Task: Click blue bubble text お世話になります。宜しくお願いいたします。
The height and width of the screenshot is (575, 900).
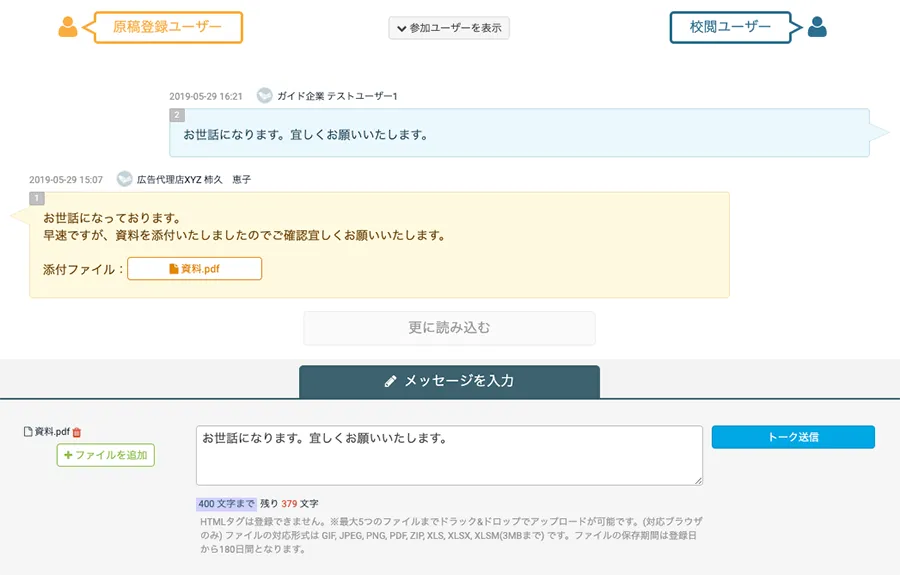Action: coord(305,135)
